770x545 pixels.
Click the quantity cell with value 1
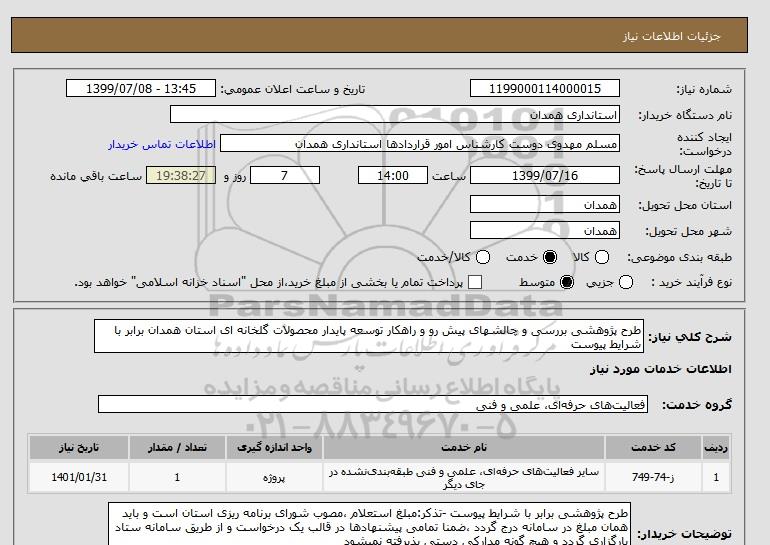tap(177, 477)
